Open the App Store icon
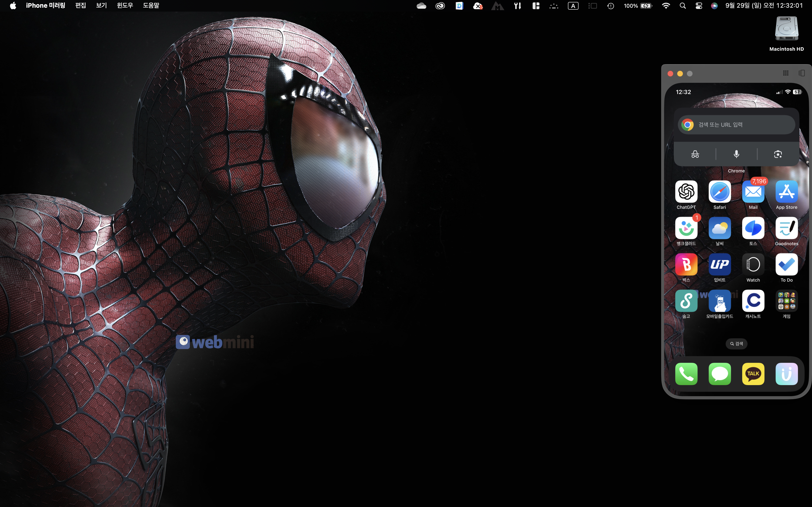Screen dimensions: 812x507 [786, 192]
